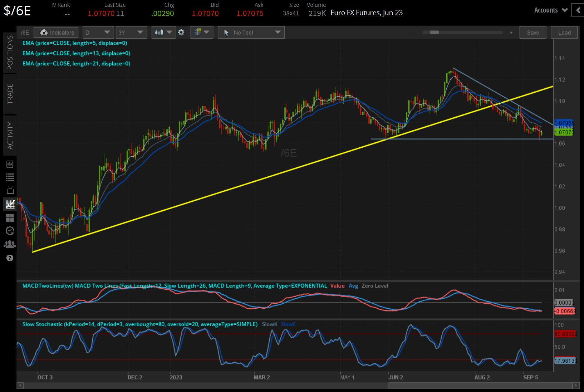Click the watchlist list icon in sidebar
This screenshot has height=392, width=584.
[x=10, y=177]
